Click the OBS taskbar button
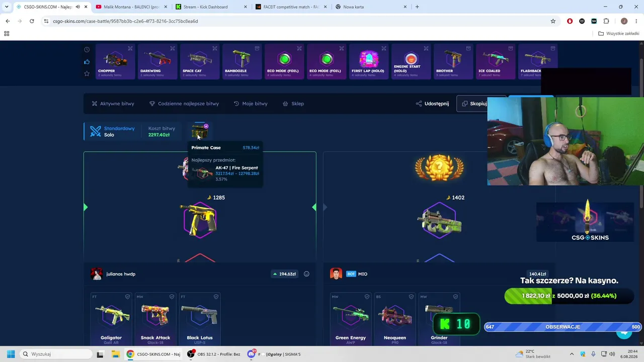Screen dimensions: 644x362 point(214,354)
